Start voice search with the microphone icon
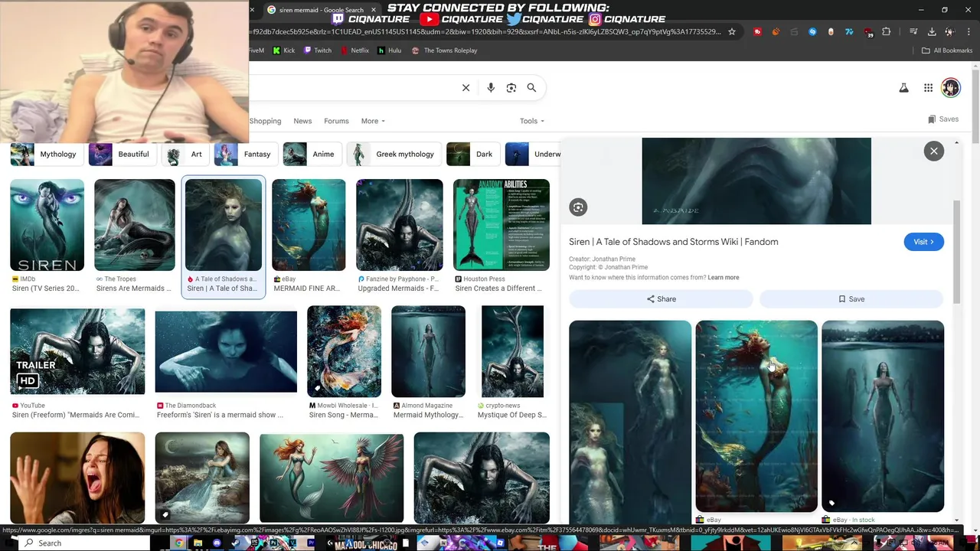Screen dimensions: 980x551 [x=491, y=88]
